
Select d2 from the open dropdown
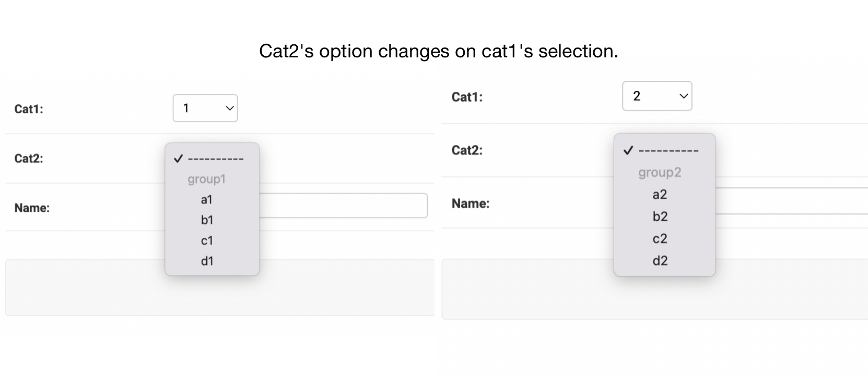tap(660, 260)
